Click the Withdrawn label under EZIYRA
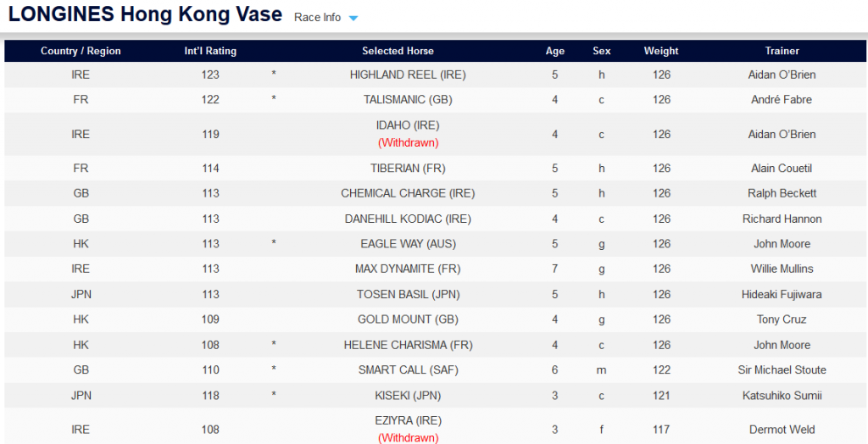The image size is (868, 444). (408, 438)
